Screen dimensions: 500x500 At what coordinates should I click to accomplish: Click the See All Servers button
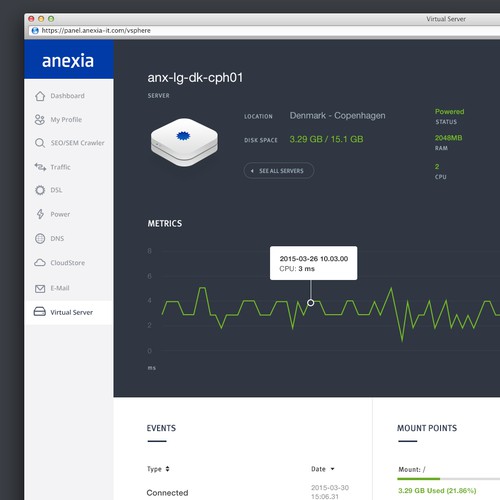[279, 171]
